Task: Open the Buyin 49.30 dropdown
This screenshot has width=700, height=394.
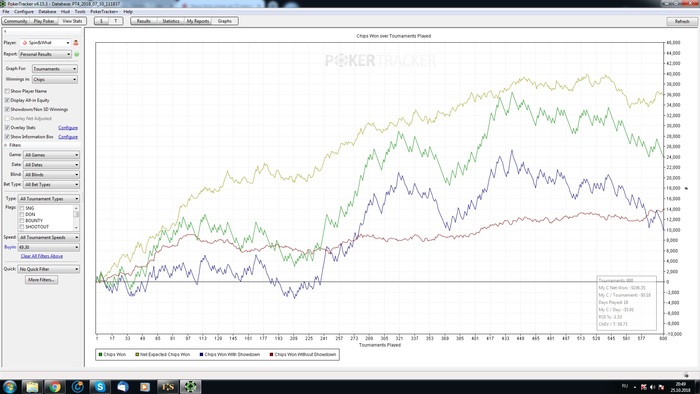Action: (49, 247)
